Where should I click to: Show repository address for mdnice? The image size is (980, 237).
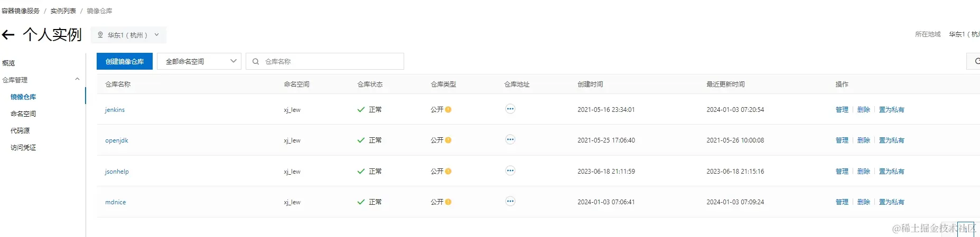tap(510, 202)
